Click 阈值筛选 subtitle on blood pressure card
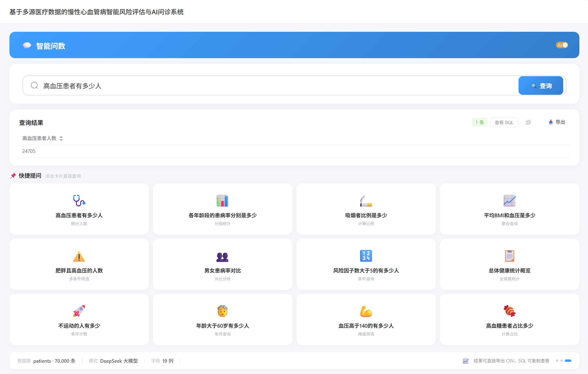588x374 pixels. pos(366,334)
